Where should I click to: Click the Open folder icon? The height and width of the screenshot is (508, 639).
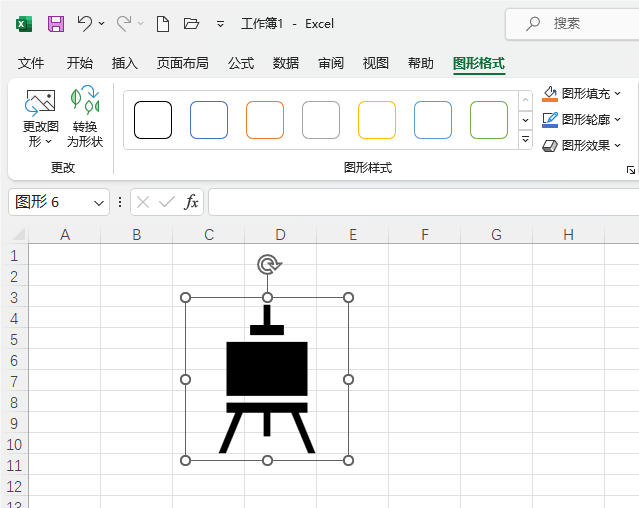192,23
